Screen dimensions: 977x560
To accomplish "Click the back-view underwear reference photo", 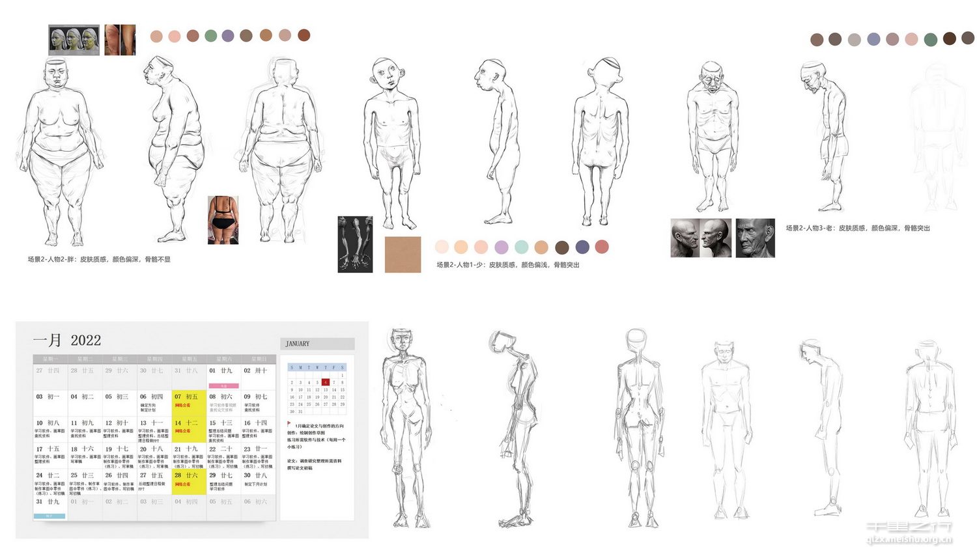I will tap(223, 220).
